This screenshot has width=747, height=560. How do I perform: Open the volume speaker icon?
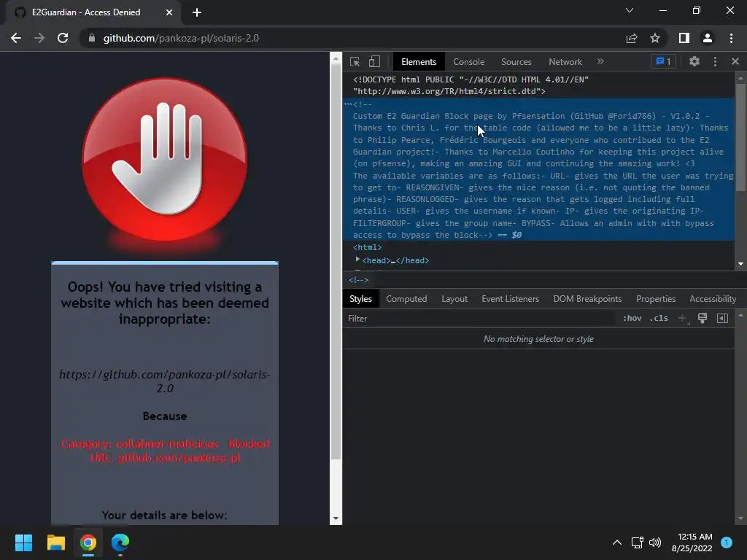click(x=655, y=542)
